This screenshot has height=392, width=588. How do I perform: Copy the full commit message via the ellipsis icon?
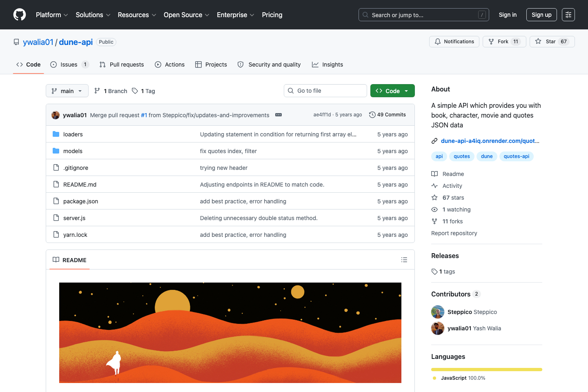(278, 115)
